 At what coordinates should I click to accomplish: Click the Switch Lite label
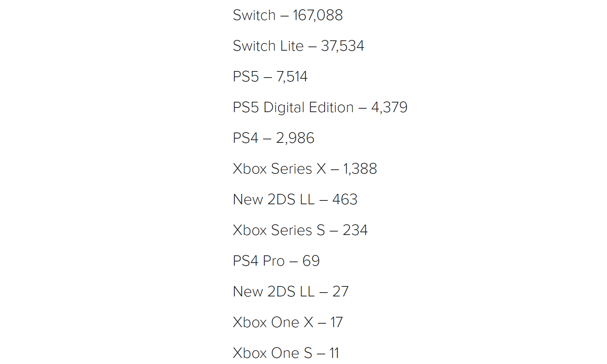tap(268, 46)
